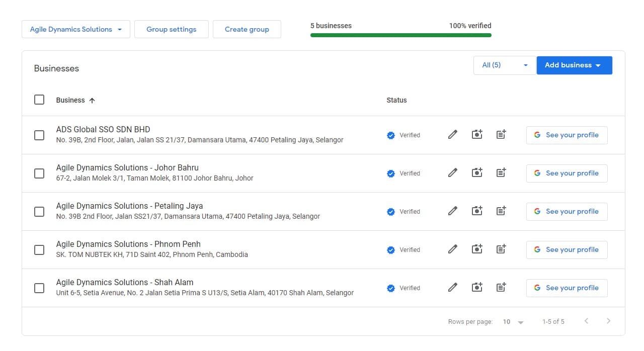Tick the Johor Bahru business checkbox
Image resolution: width=644 pixels, height=351 pixels.
pyautogui.click(x=39, y=173)
